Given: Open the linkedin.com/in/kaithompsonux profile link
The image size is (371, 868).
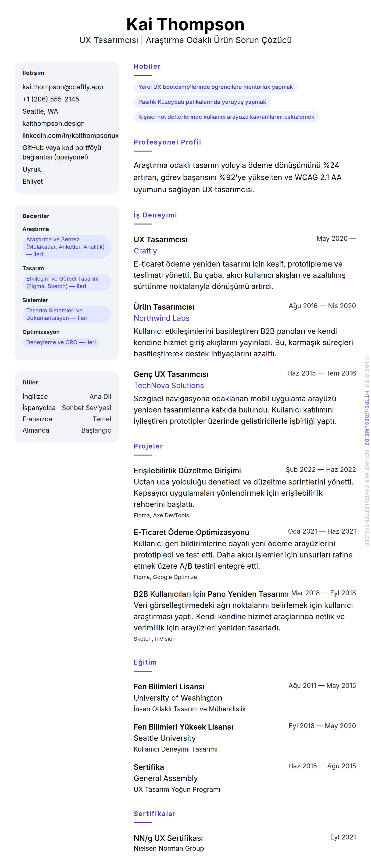Looking at the screenshot, I should coord(70,135).
